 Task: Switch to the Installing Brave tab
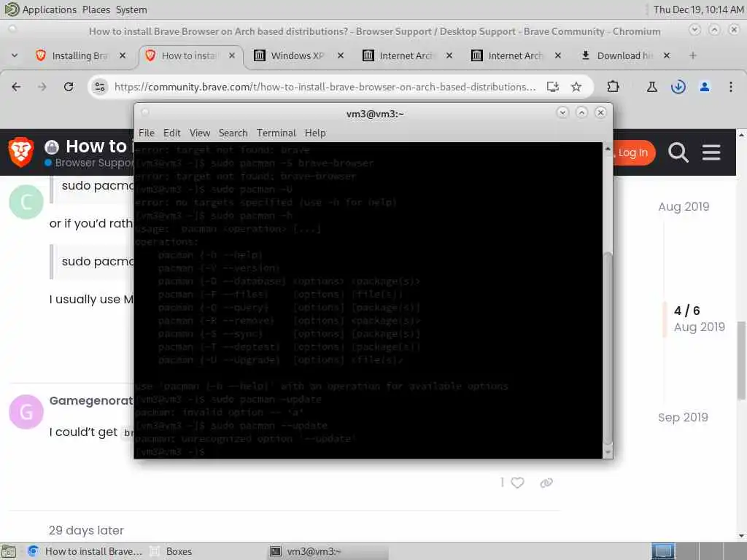point(81,55)
